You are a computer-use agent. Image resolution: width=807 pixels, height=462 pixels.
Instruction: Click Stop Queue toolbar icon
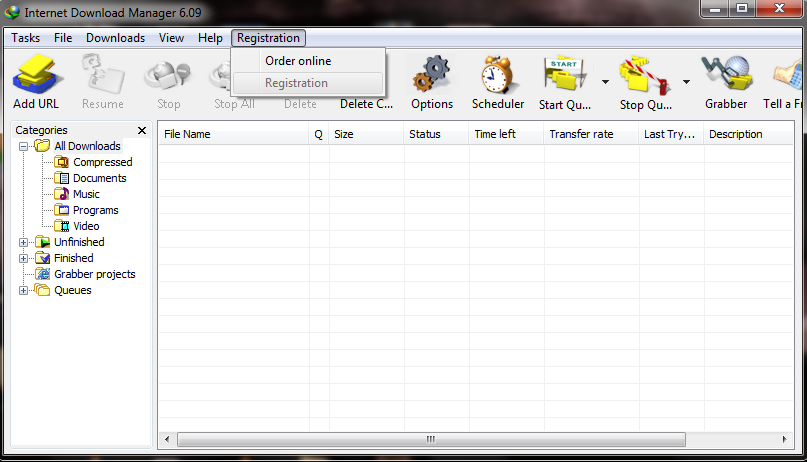[645, 76]
